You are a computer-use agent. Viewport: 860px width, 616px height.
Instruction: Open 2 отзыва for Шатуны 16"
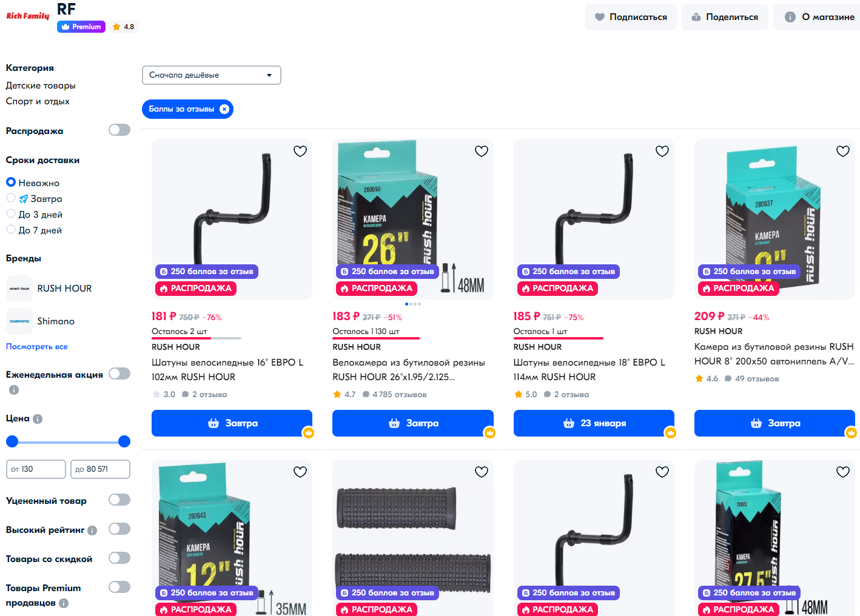pyautogui.click(x=204, y=395)
